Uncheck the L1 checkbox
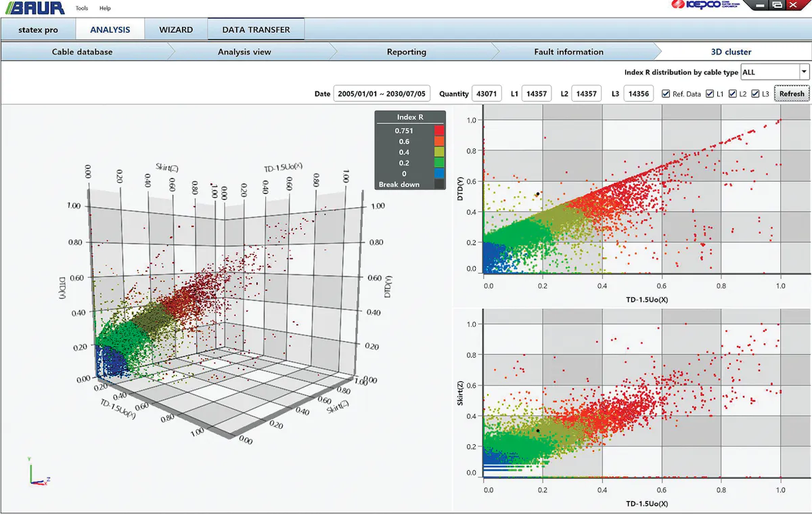 [710, 93]
